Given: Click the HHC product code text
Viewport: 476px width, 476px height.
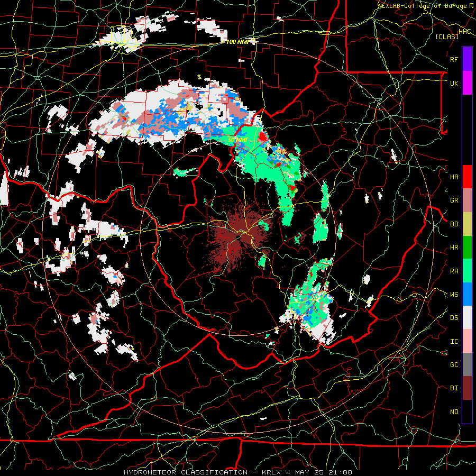Looking at the screenshot, I should point(464,32).
